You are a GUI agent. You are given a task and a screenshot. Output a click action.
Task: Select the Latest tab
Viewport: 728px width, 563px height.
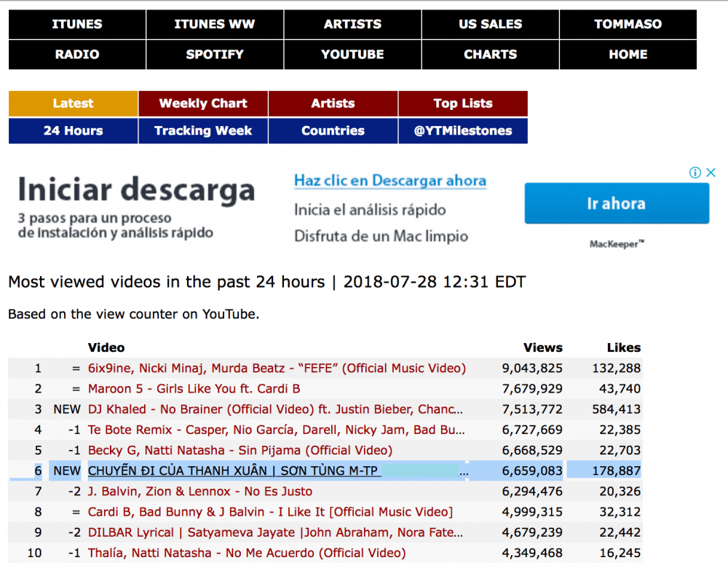pos(73,103)
